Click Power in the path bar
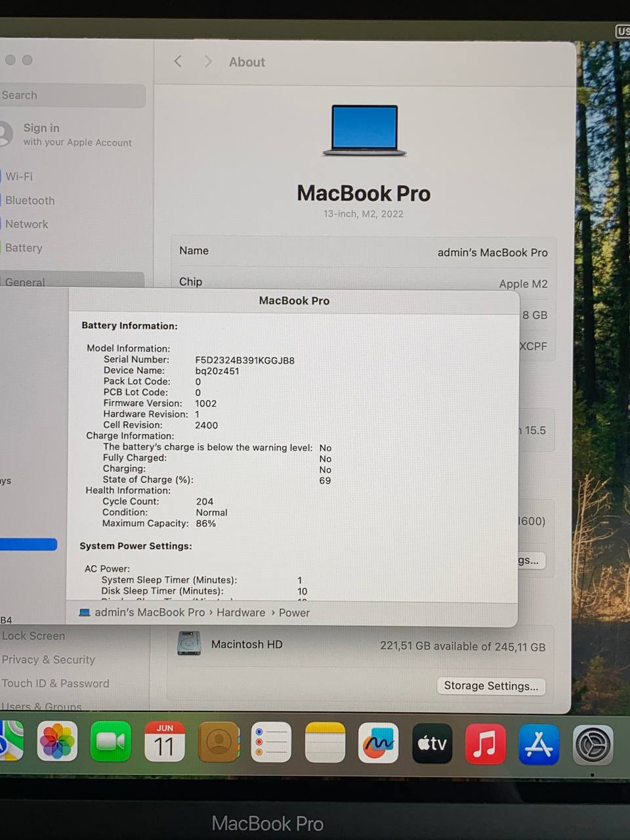Screen dimensions: 630x840 click(294, 612)
